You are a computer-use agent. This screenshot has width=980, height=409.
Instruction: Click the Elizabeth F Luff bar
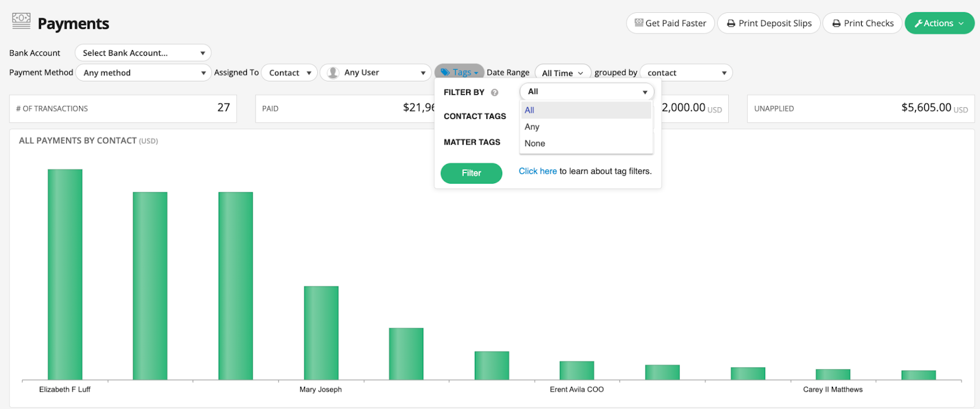pyautogui.click(x=65, y=274)
